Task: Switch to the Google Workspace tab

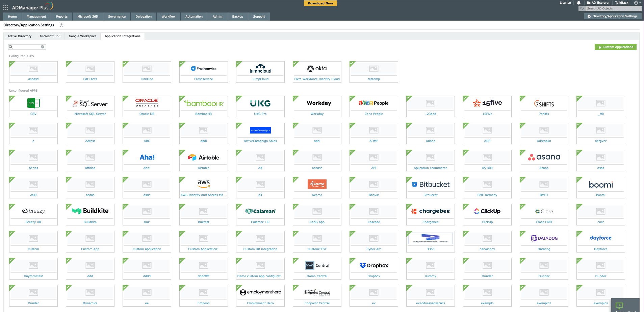Action: pyautogui.click(x=83, y=36)
